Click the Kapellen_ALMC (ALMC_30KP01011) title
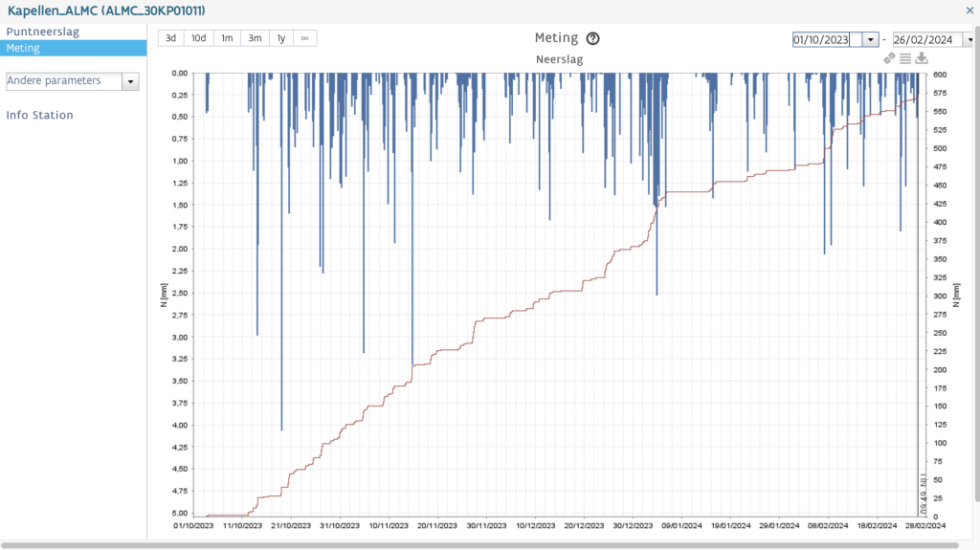Screen dimensions: 980x550 [x=106, y=11]
